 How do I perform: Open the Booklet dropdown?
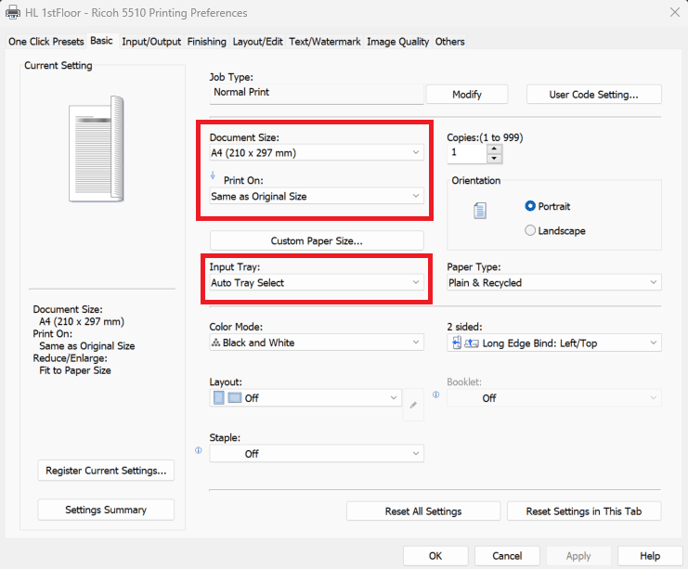click(x=554, y=398)
